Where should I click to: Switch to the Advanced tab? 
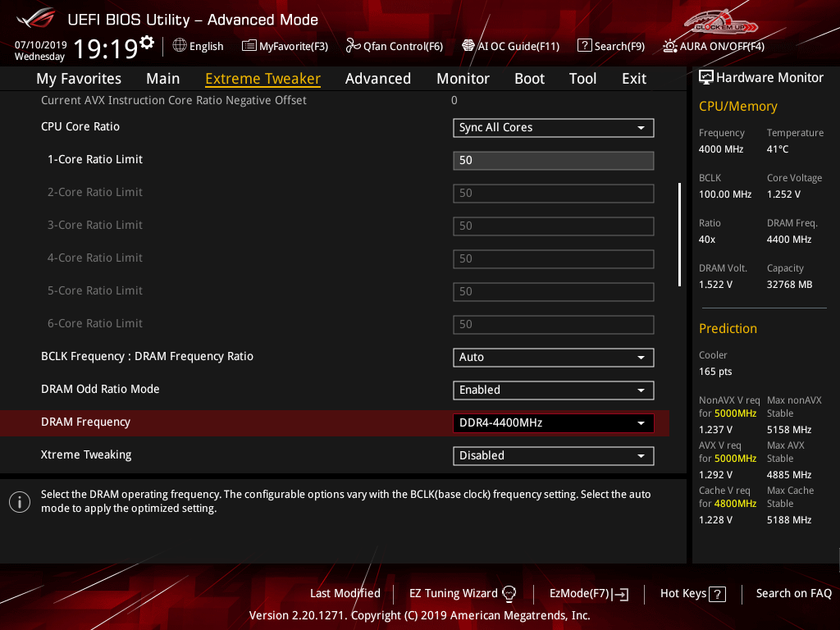point(377,79)
